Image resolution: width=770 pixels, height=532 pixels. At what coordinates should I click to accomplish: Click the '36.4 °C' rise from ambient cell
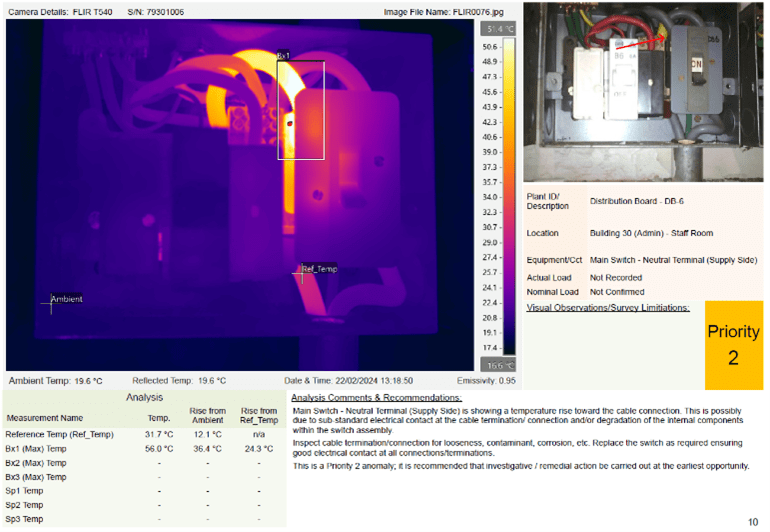(208, 448)
